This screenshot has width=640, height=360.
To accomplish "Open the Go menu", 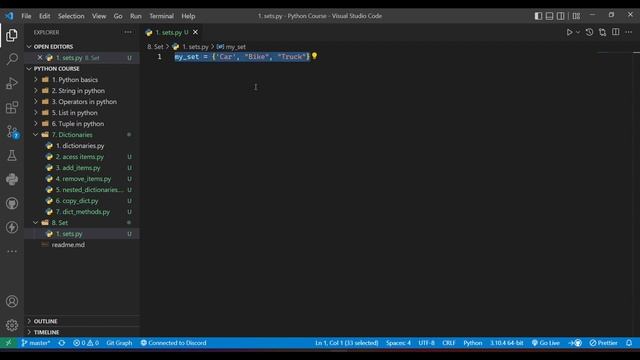I will pos(118,16).
